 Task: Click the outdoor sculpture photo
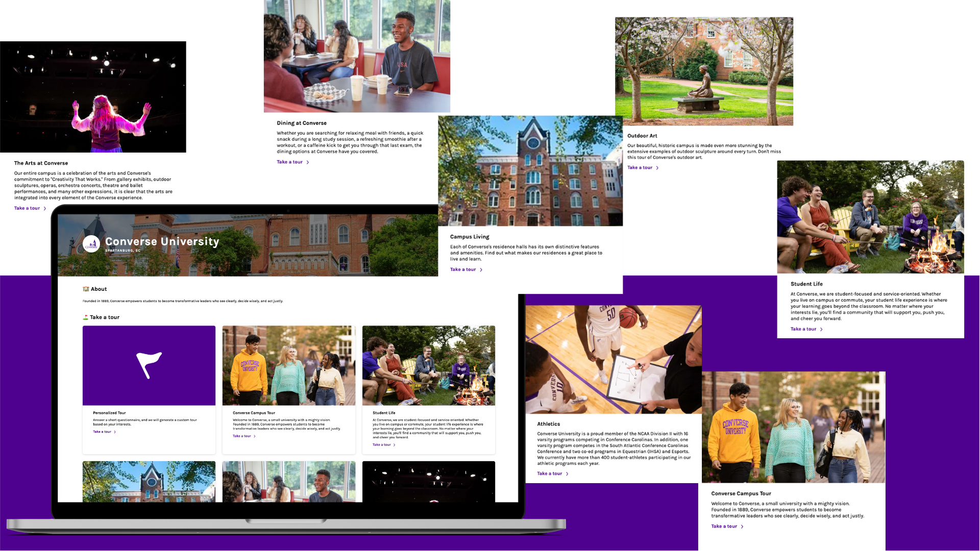point(704,71)
